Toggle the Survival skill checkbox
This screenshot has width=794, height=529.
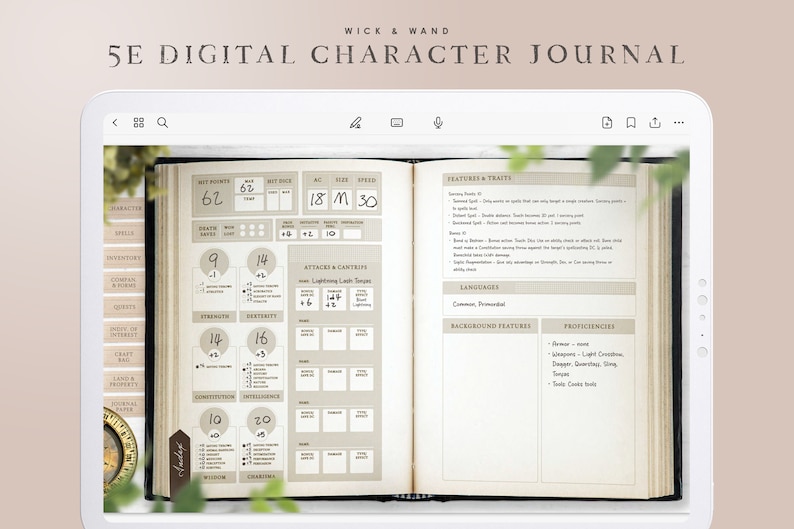[x=197, y=467]
